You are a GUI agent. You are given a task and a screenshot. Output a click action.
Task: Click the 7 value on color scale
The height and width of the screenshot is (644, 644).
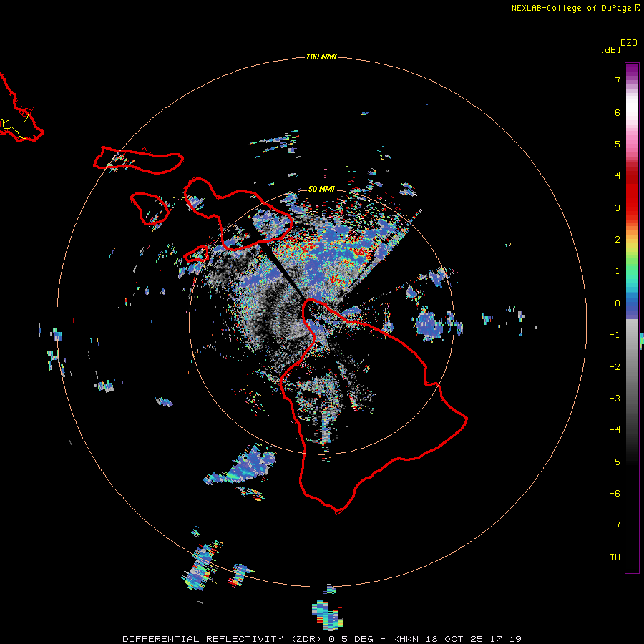click(x=618, y=80)
